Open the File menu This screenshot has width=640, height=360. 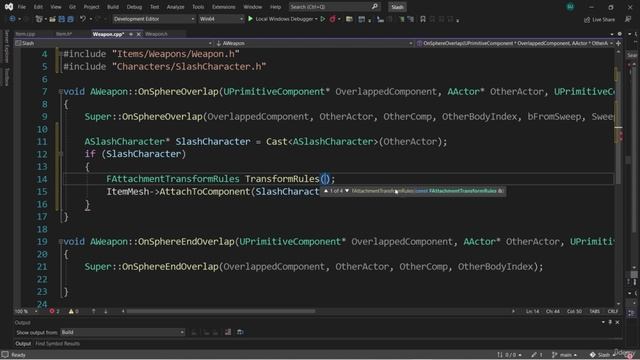click(x=22, y=7)
